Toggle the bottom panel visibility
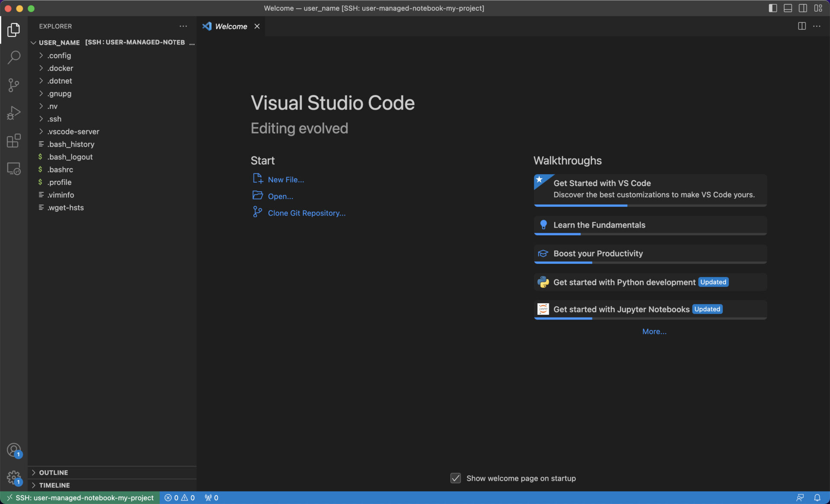The height and width of the screenshot is (504, 830). click(x=788, y=8)
